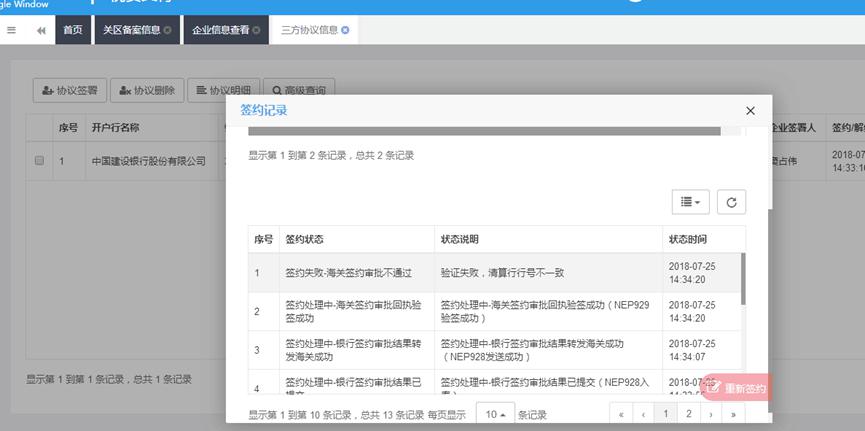Click the hamburger menu icon
Image resolution: width=865 pixels, height=431 pixels.
11,30
